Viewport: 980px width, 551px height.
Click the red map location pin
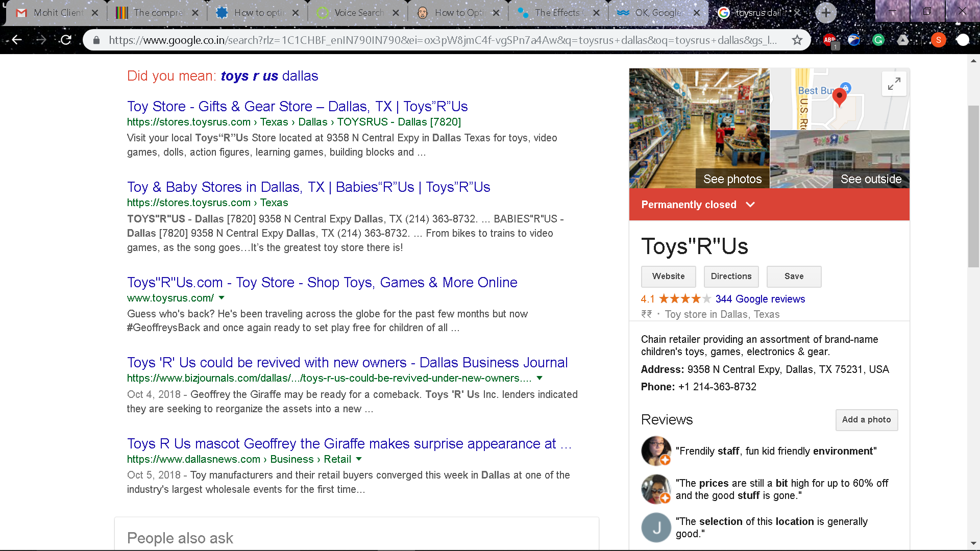[x=839, y=97]
